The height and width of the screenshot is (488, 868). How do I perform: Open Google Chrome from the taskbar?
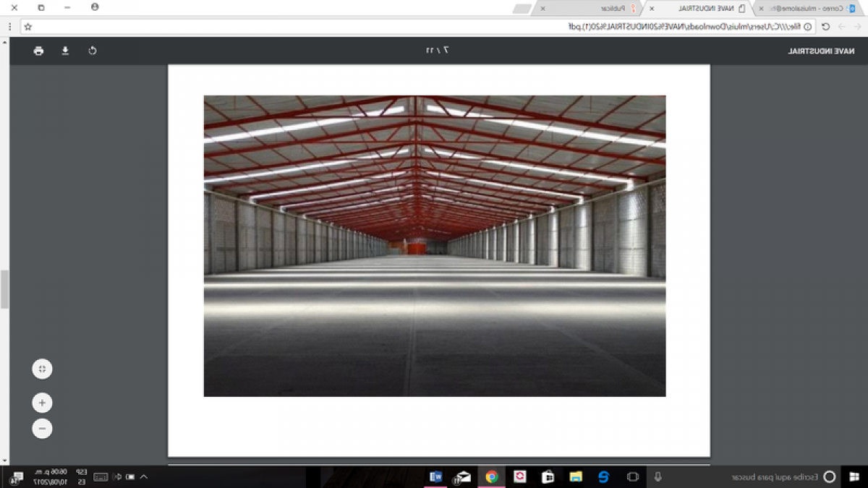492,476
